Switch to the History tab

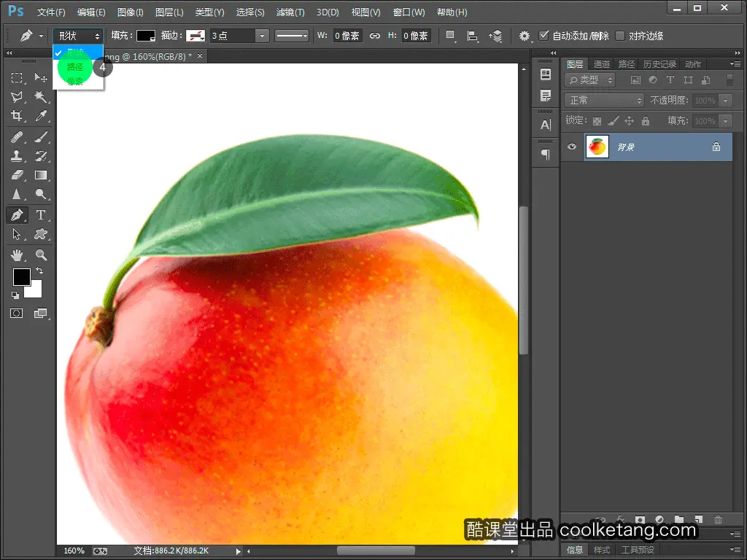(x=659, y=64)
